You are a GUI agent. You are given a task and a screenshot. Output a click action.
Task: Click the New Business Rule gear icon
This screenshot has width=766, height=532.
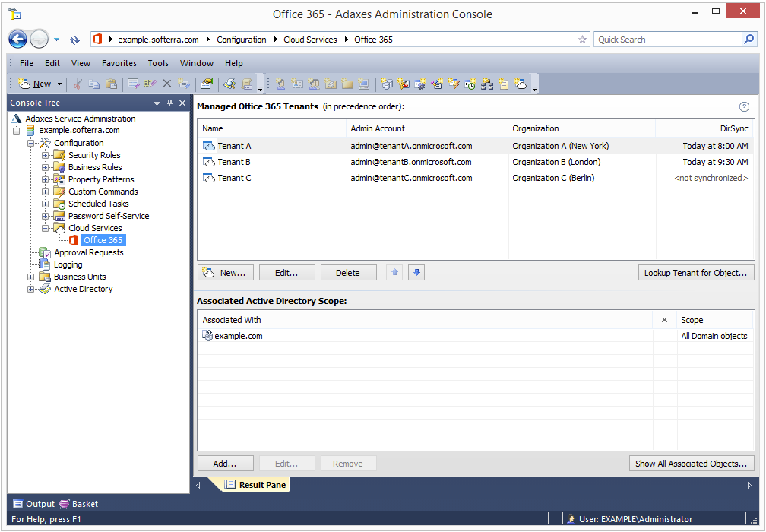[x=420, y=84]
